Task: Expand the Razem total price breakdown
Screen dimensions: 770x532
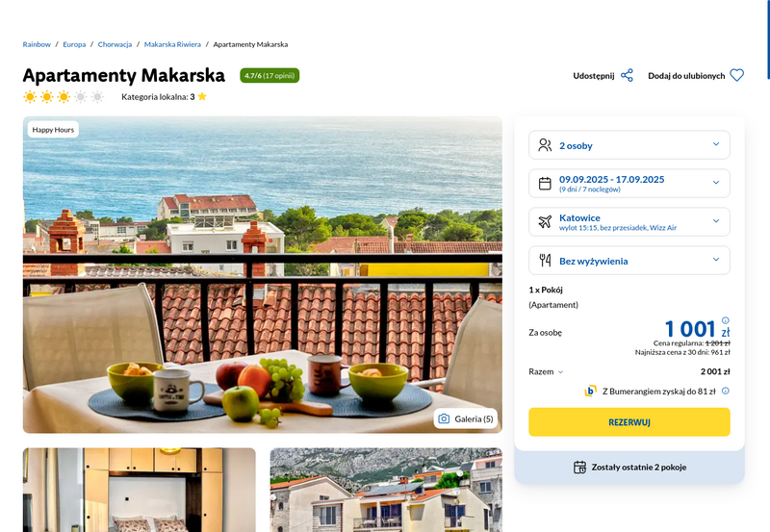Action: (546, 371)
